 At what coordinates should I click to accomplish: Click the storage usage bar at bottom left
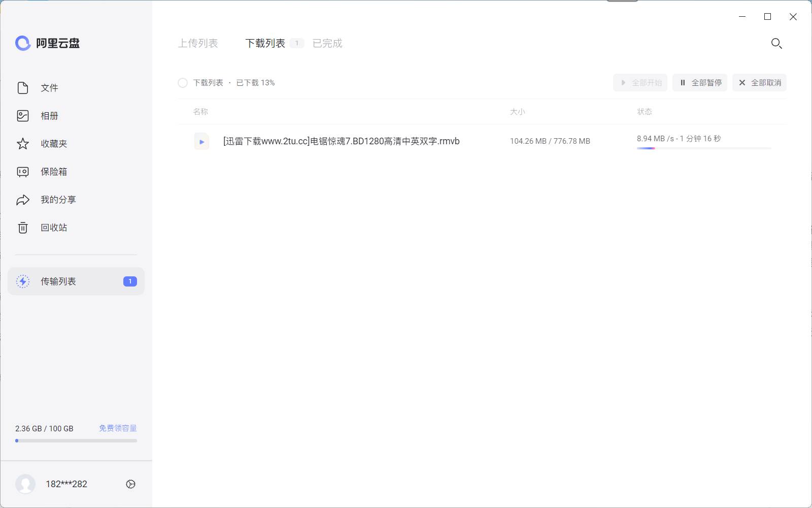[x=76, y=440]
